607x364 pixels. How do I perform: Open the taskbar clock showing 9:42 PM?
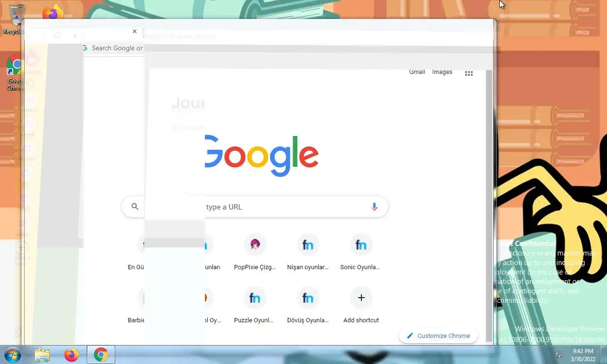[583, 355]
